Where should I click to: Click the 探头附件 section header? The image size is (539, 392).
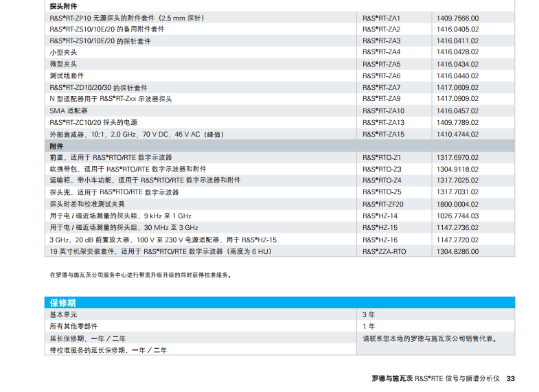[63, 6]
